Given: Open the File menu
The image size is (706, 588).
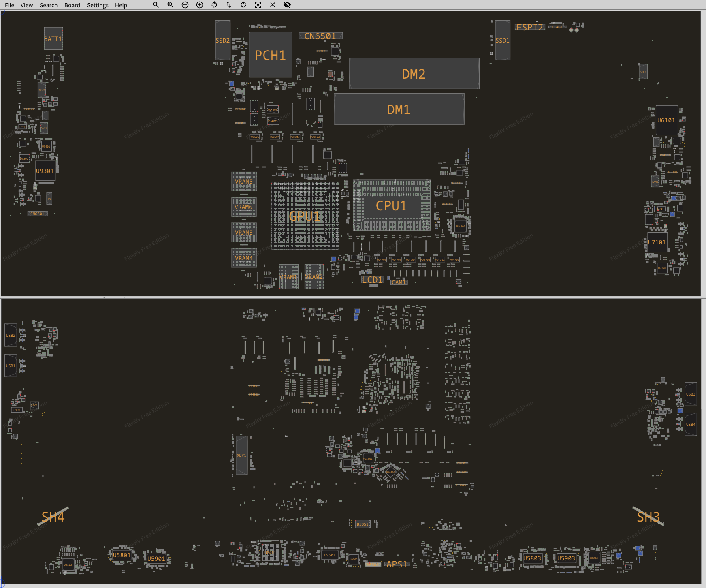Looking at the screenshot, I should tap(9, 5).
